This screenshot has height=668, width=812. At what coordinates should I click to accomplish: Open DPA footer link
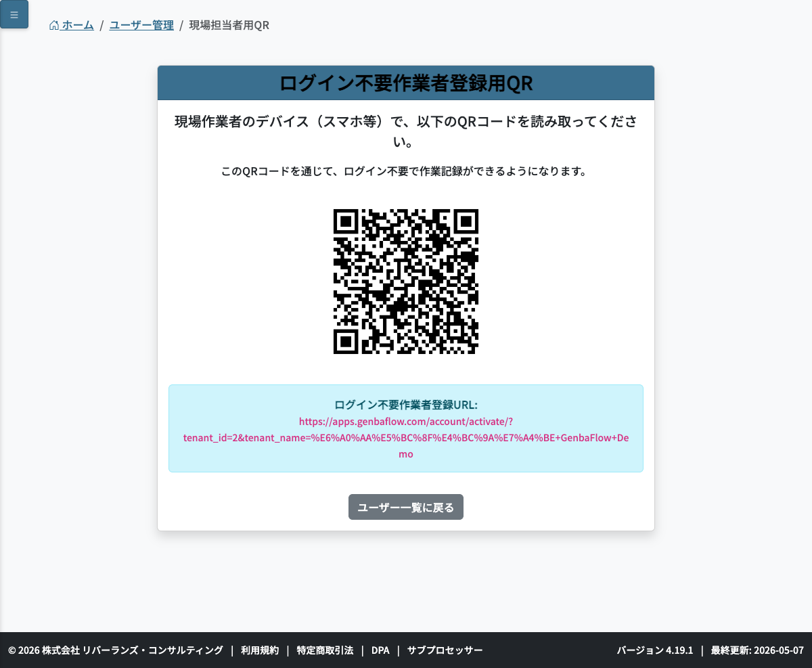380,650
